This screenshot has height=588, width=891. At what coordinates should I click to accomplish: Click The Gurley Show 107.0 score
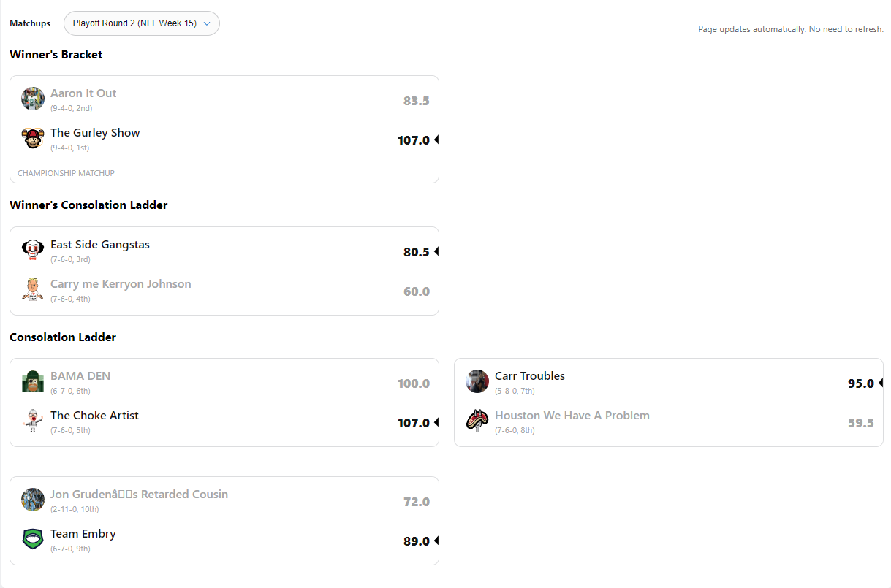click(413, 140)
